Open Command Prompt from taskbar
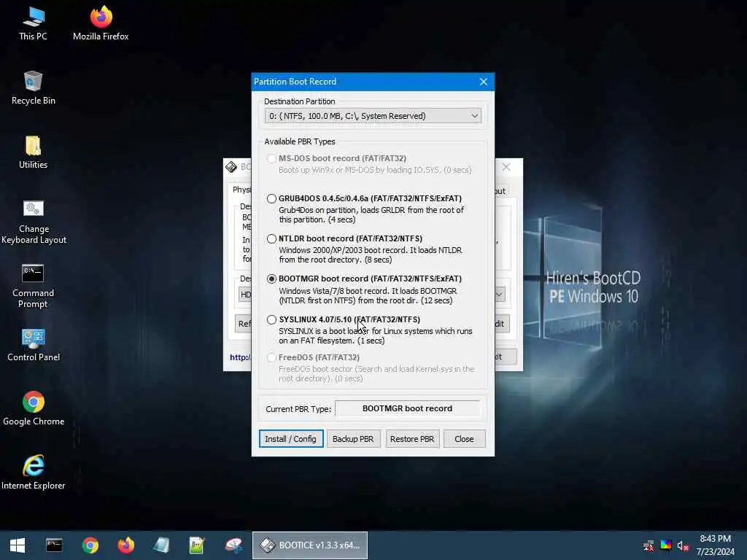 (x=54, y=545)
